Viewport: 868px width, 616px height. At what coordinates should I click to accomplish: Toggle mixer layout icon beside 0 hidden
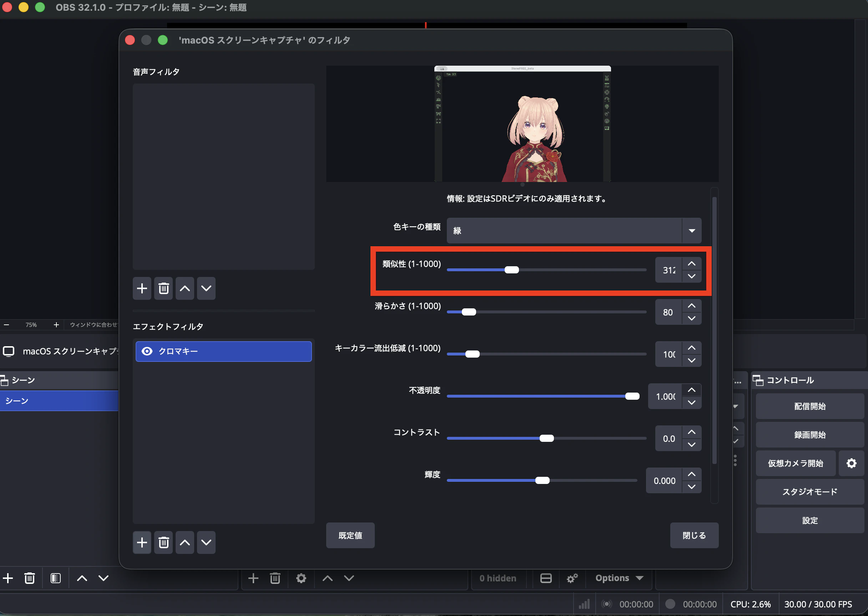click(546, 578)
